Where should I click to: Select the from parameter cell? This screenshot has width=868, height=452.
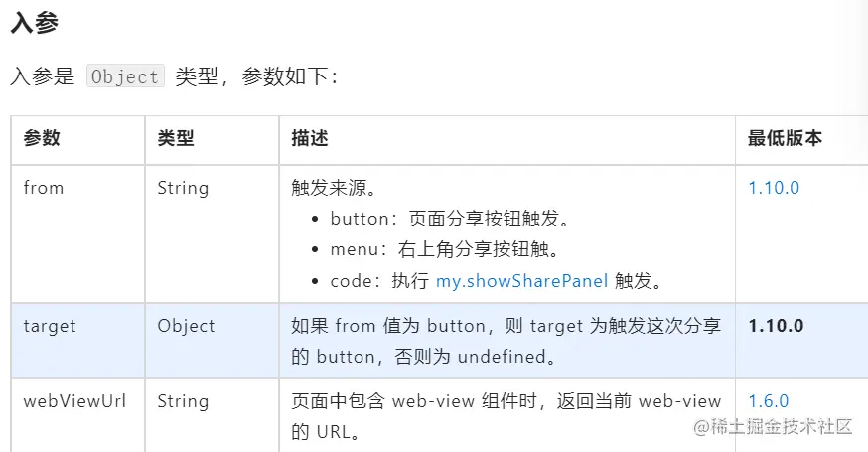click(x=43, y=188)
